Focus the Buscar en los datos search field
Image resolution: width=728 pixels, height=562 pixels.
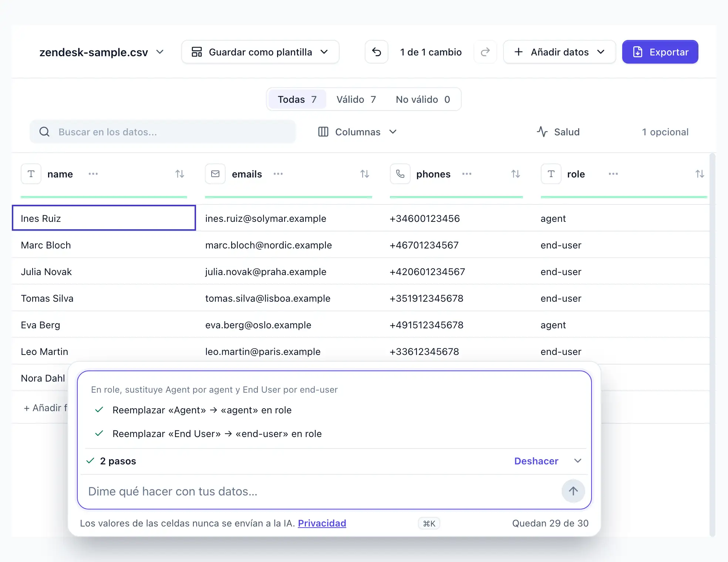point(163,132)
